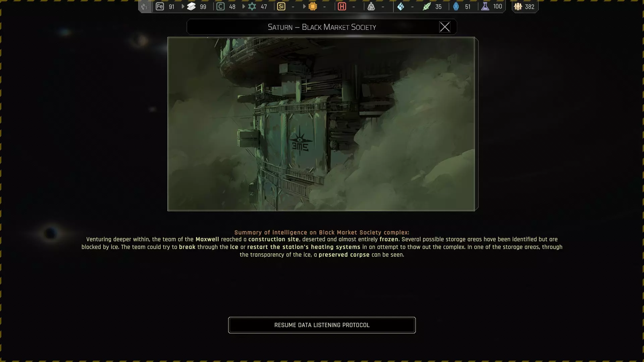This screenshot has width=644, height=362.
Task: Expand the arrow between carbon and polymer
Action: (244, 6)
